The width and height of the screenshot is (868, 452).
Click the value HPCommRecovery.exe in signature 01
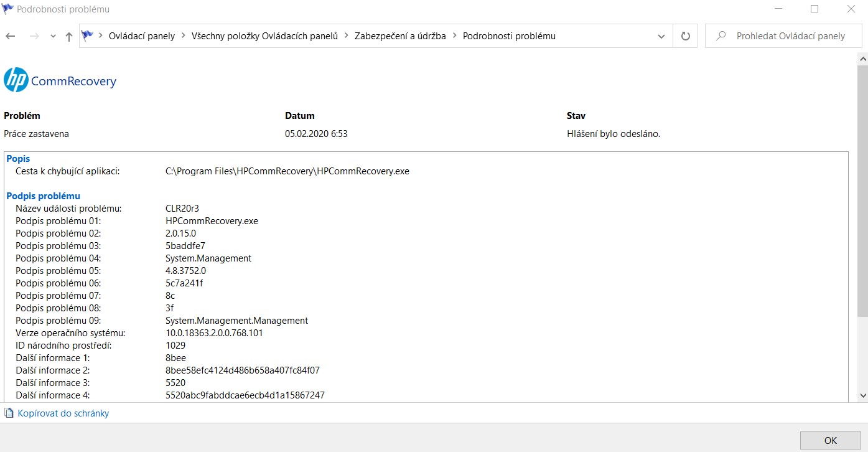click(x=212, y=221)
